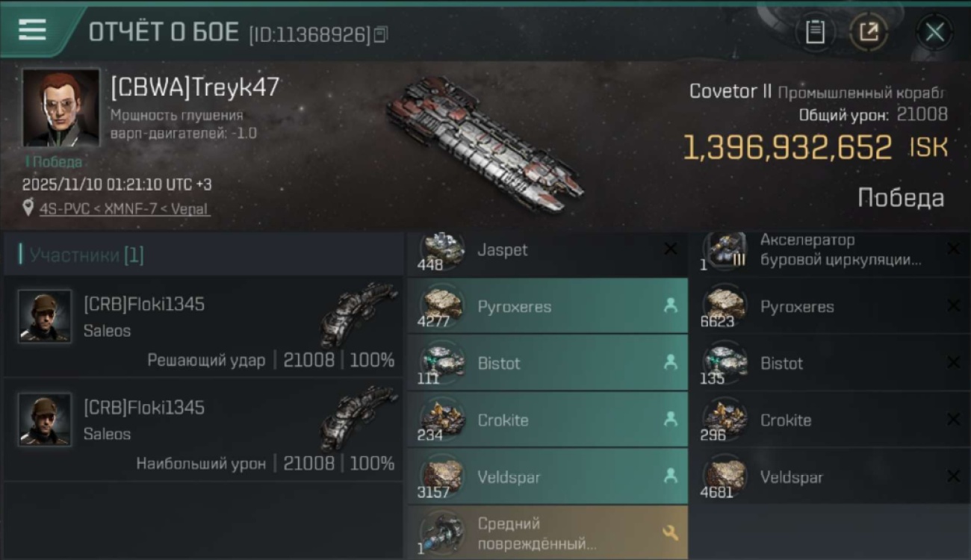Screen dimensions: 971x560
Task: Click X icon on destroyed Pyroxeres row
Action: click(x=952, y=306)
